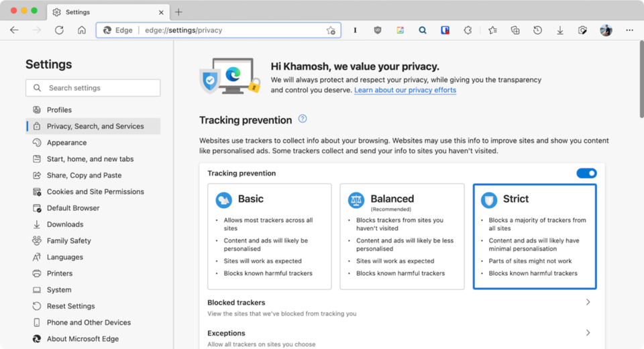Select the Basic tracking prevention level
The height and width of the screenshot is (349, 644).
coord(270,236)
